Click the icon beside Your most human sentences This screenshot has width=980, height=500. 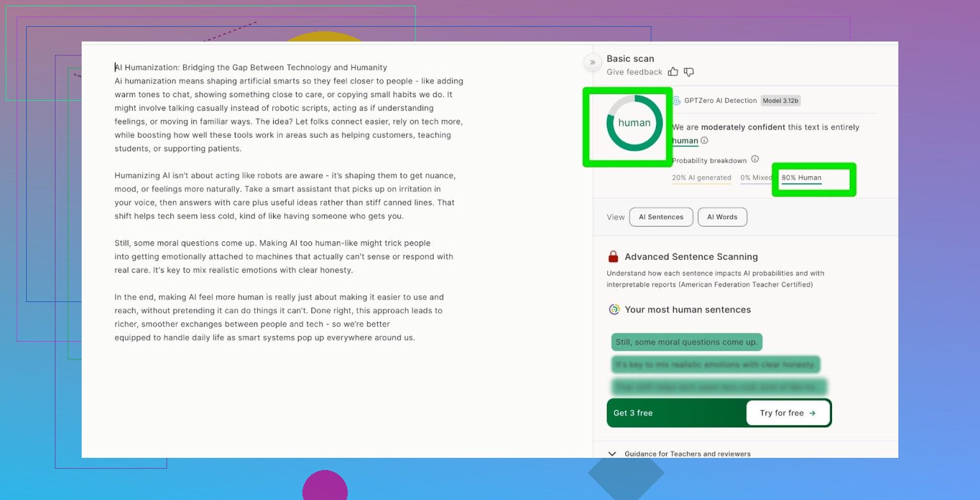click(614, 310)
